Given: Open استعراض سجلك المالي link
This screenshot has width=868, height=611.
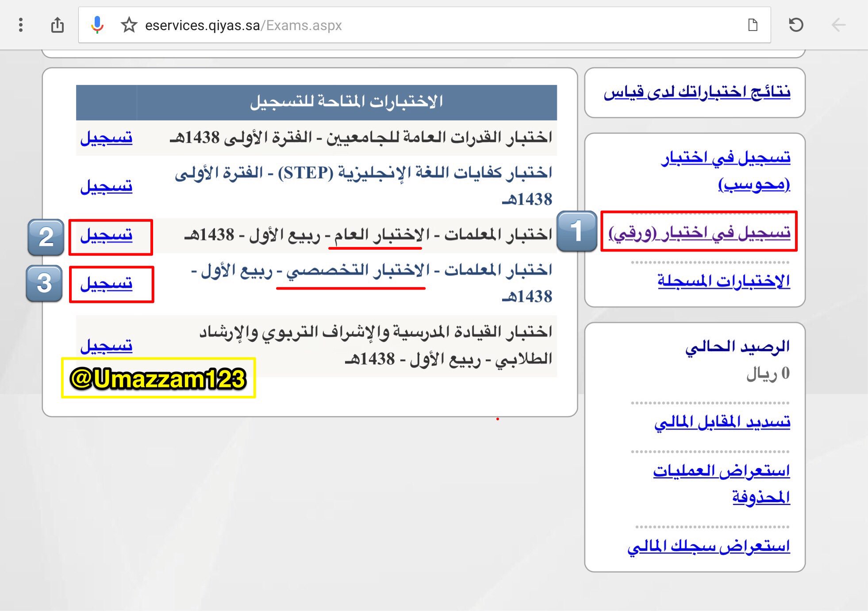Looking at the screenshot, I should [709, 546].
